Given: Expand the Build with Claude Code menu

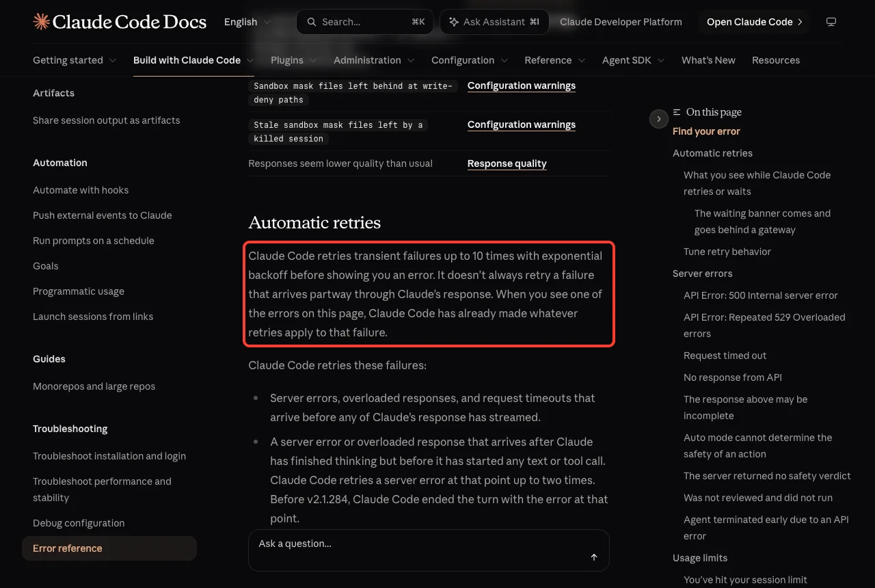Looking at the screenshot, I should tap(193, 60).
